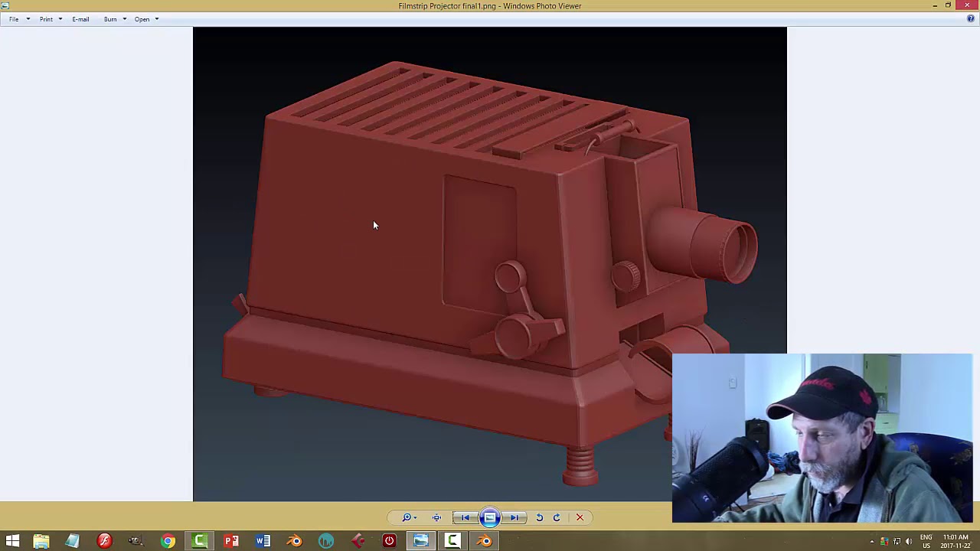Click the ENG US language indicator
980x551 pixels.
[x=926, y=542]
